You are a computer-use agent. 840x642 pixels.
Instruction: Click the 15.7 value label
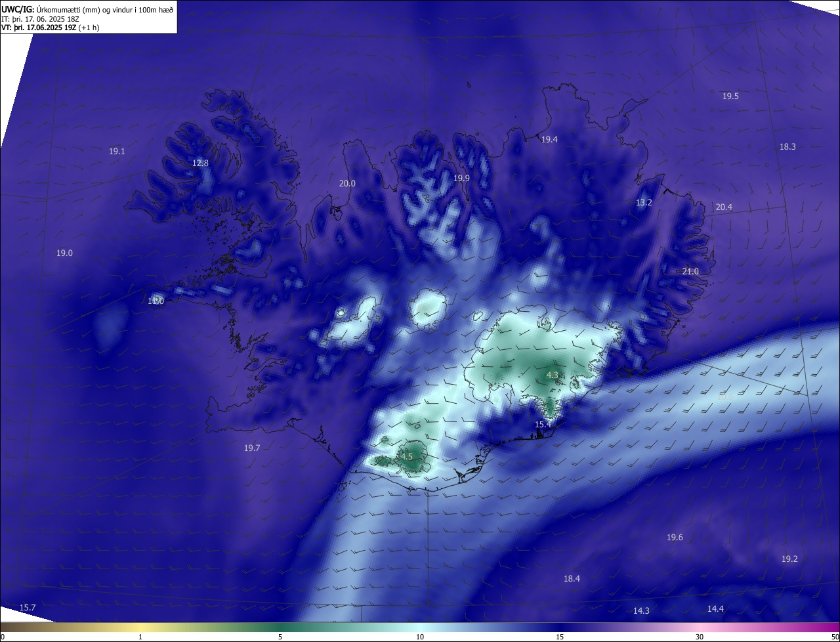[28, 608]
